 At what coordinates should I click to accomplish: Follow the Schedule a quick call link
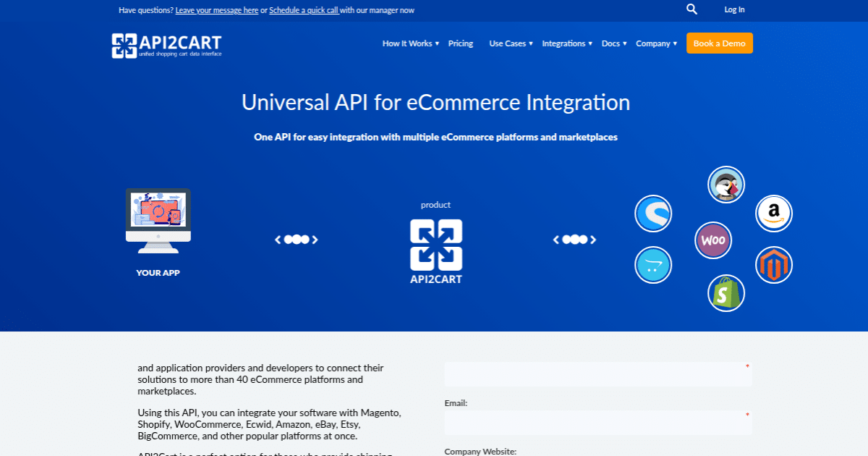point(304,10)
